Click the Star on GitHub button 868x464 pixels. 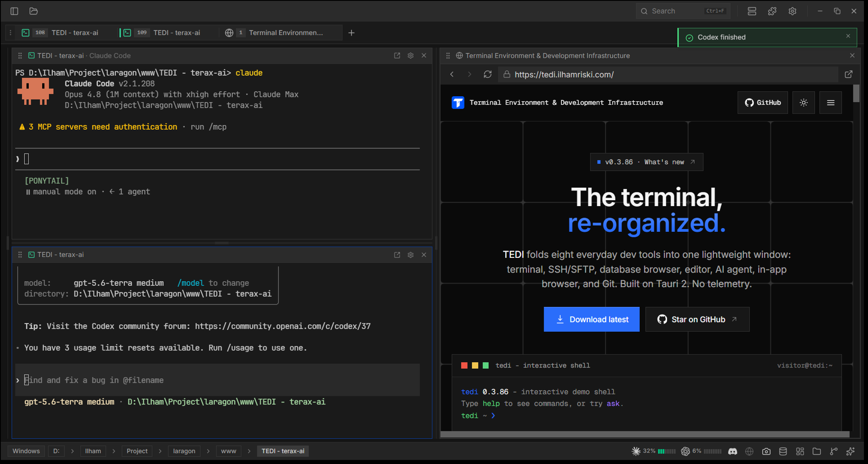(x=697, y=319)
